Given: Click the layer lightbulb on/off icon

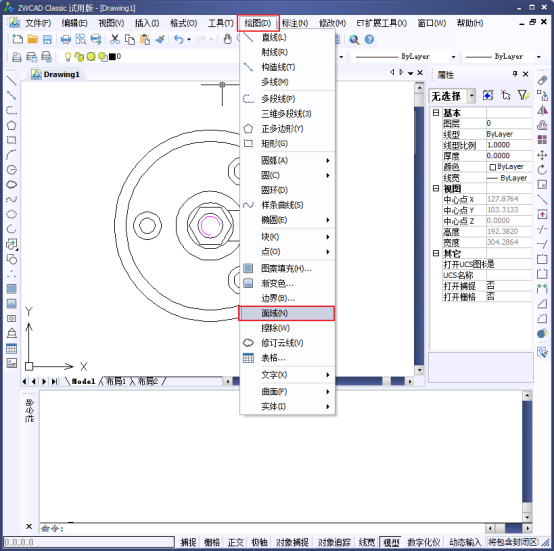Looking at the screenshot, I should pyautogui.click(x=68, y=57).
